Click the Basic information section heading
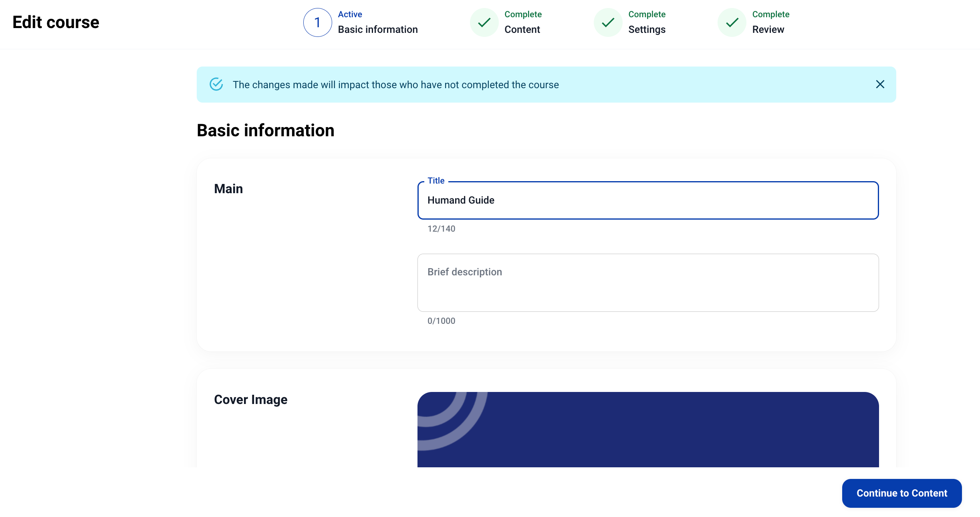The height and width of the screenshot is (517, 980). coord(265,130)
